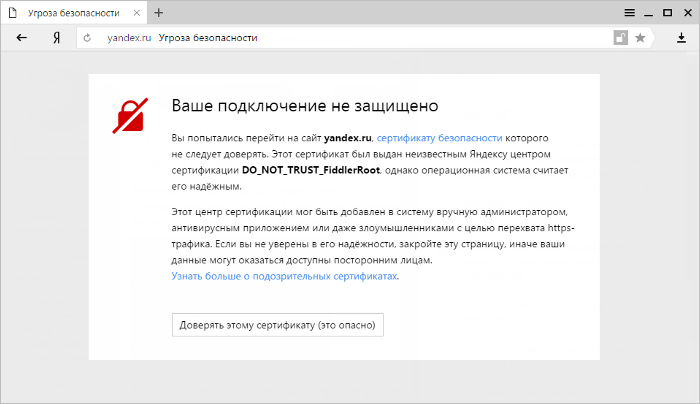700x404 pixels.
Task: Bookmark page with the star icon
Action: [640, 38]
